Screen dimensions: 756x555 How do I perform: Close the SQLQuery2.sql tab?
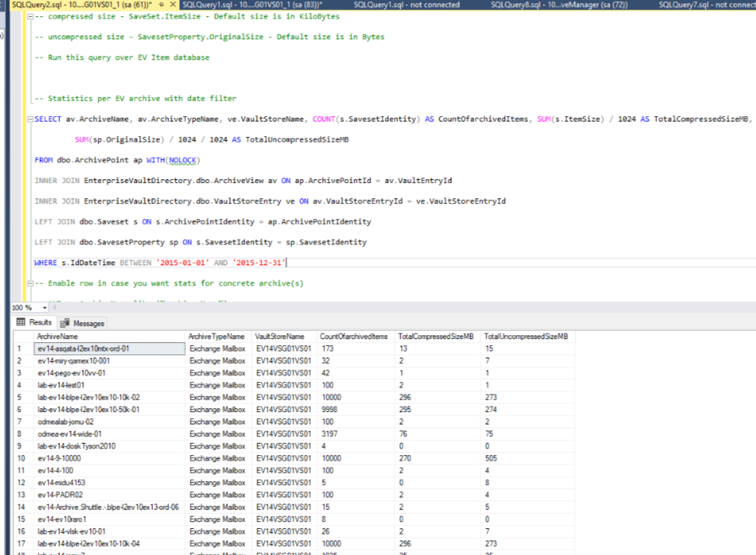click(x=171, y=5)
